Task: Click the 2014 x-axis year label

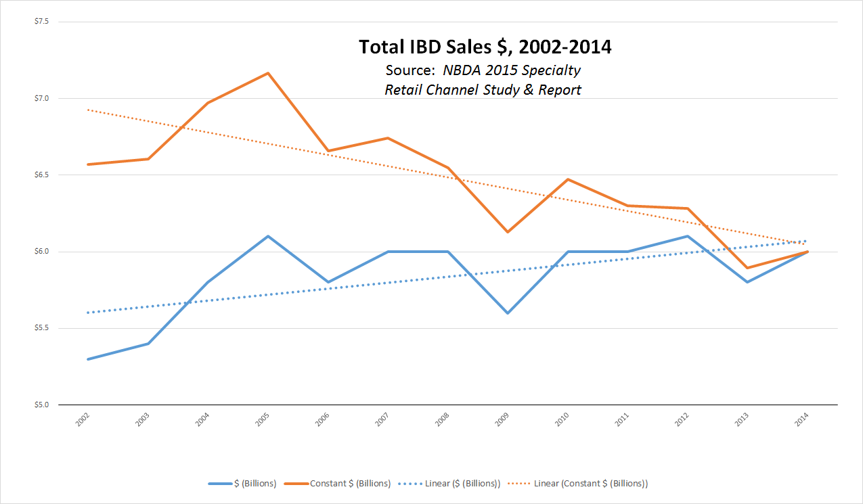Action: coord(802,421)
